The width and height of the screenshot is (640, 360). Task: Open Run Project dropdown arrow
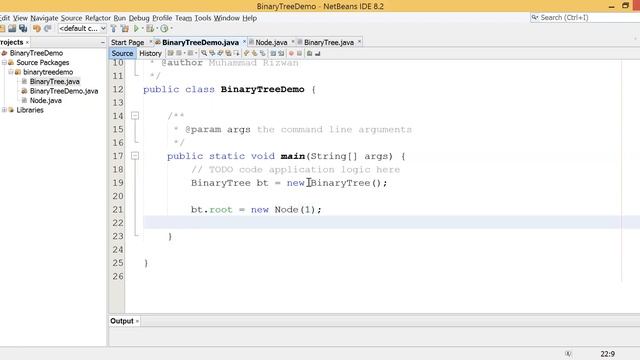click(142, 29)
